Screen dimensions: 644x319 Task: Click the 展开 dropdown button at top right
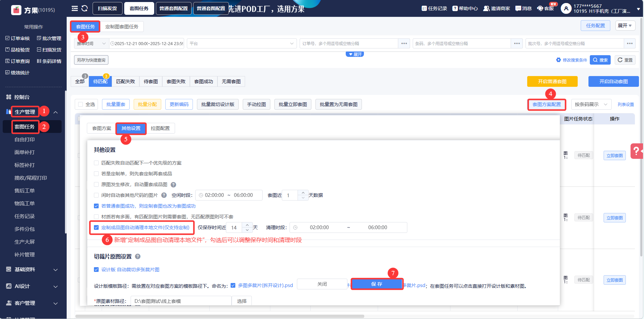click(x=625, y=26)
